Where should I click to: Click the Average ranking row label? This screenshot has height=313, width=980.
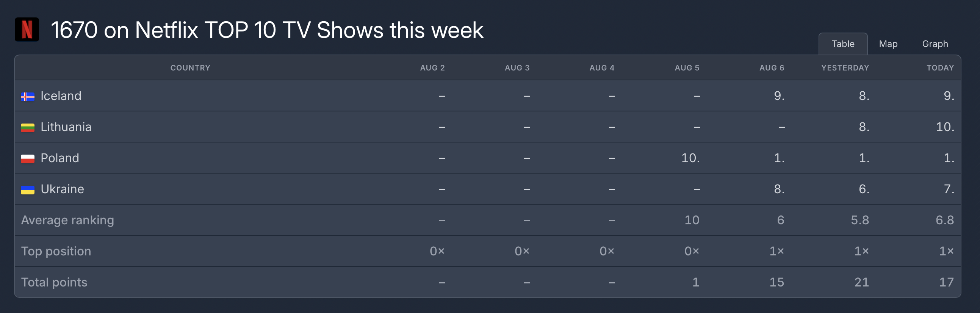67,220
